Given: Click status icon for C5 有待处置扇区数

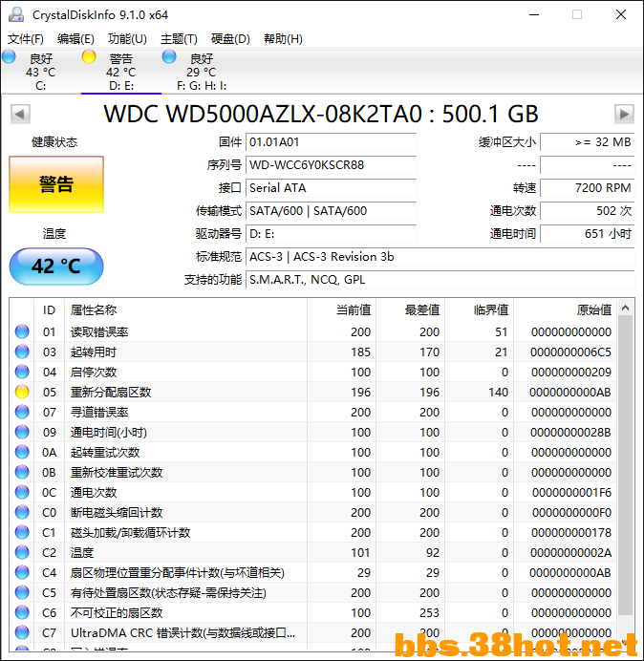Looking at the screenshot, I should pos(22,593).
